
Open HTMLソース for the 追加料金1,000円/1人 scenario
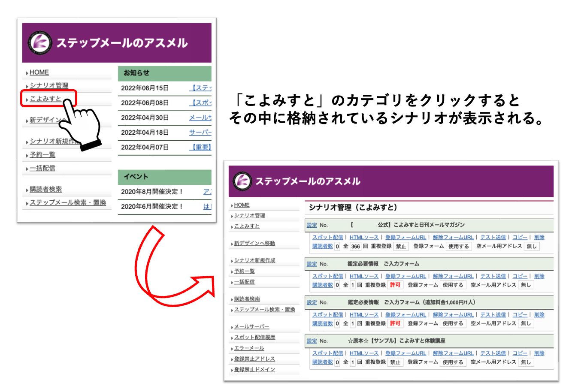coord(364,315)
